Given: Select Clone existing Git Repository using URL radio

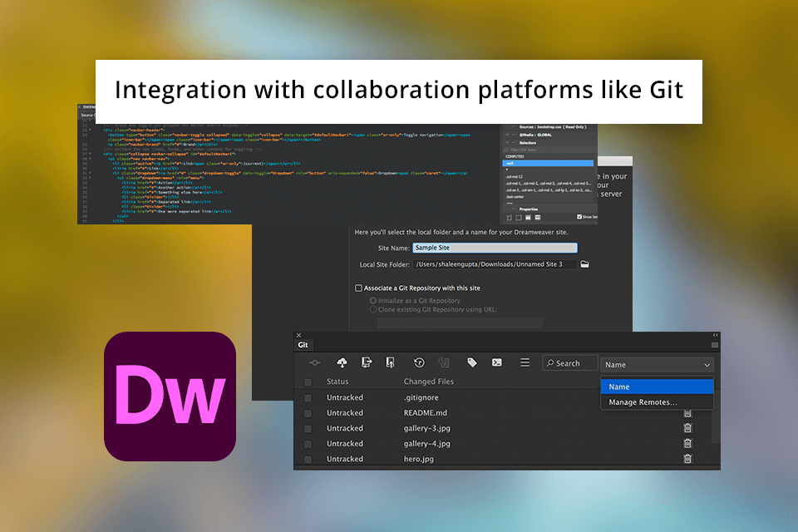Looking at the screenshot, I should [x=373, y=309].
